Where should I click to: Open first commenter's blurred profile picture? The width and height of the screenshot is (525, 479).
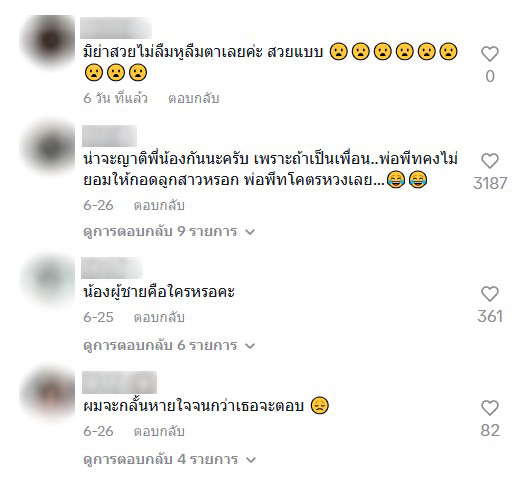[x=49, y=41]
